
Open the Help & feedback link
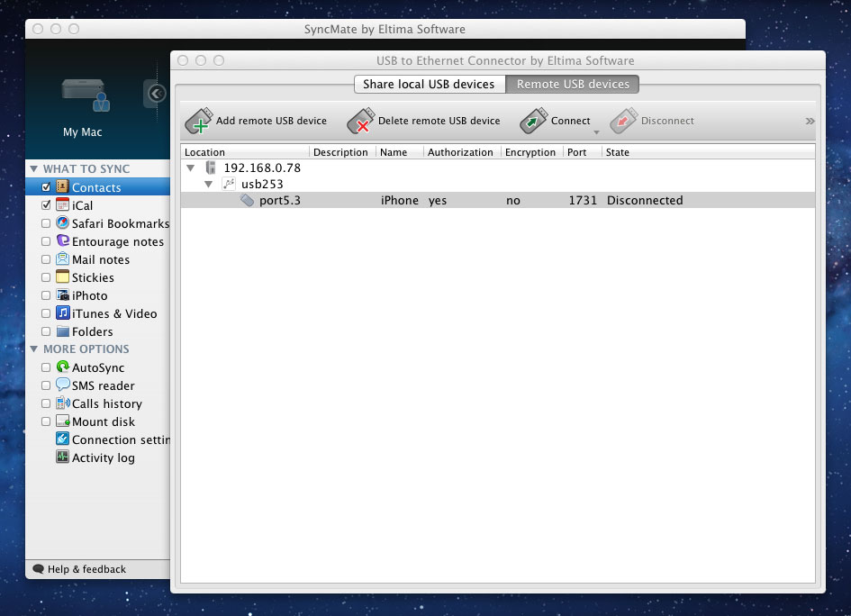[86, 569]
